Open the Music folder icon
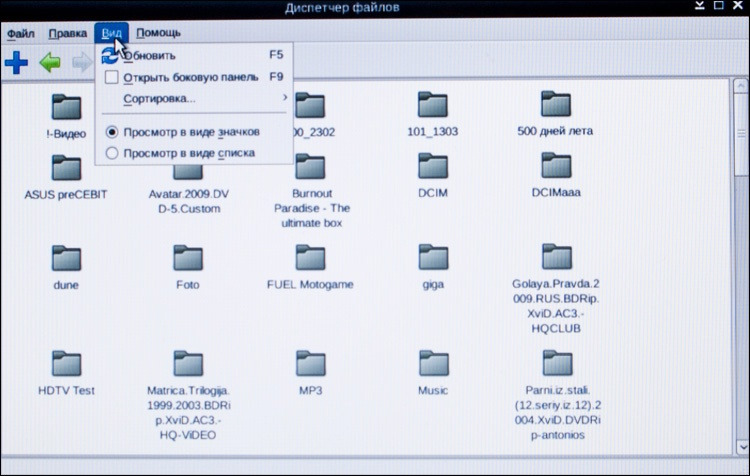The image size is (750, 476). (433, 364)
